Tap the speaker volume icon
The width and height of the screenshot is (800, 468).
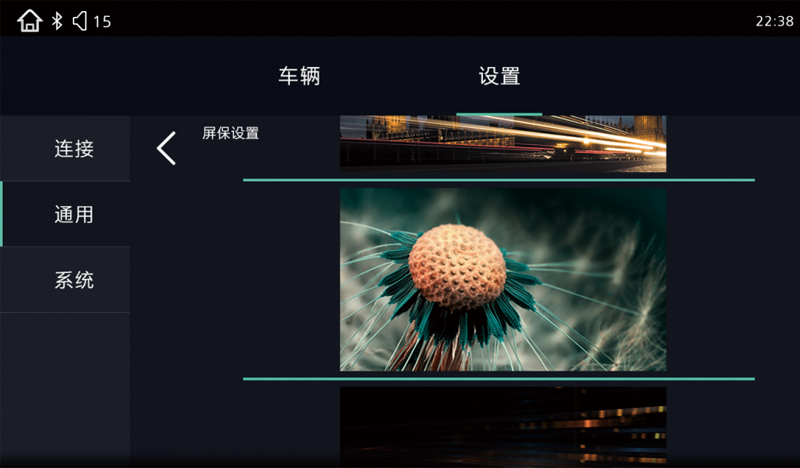coord(80,21)
